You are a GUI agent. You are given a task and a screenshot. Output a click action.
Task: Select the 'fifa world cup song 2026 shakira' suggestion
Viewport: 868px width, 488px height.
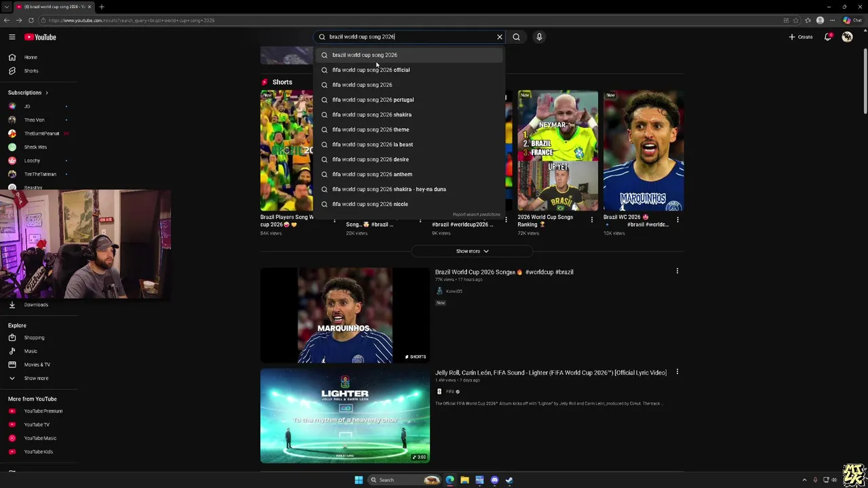click(410, 115)
